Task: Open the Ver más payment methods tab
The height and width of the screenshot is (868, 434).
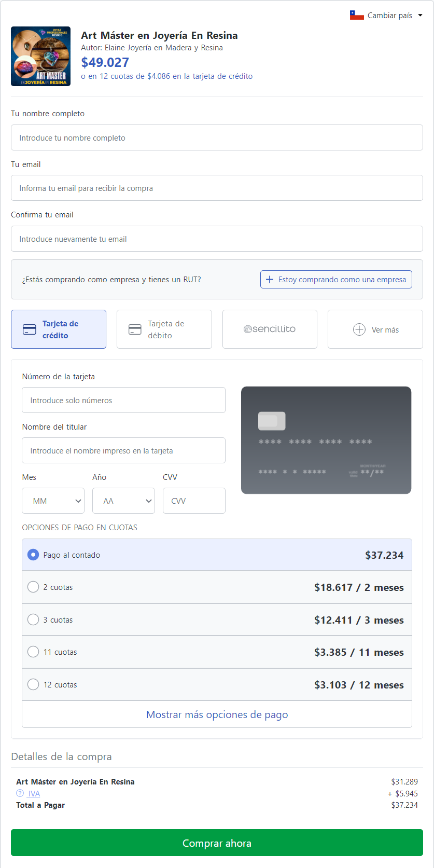Action: pos(375,329)
